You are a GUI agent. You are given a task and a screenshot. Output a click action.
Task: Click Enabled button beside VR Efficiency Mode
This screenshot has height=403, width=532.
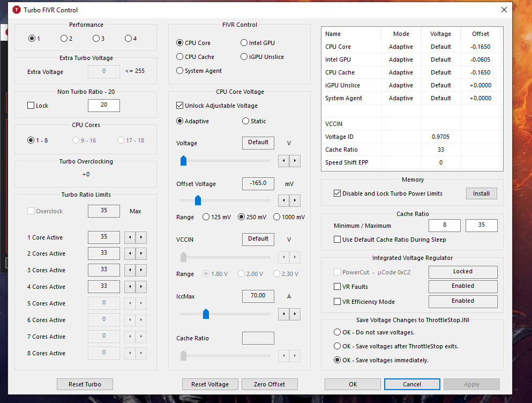(x=463, y=301)
